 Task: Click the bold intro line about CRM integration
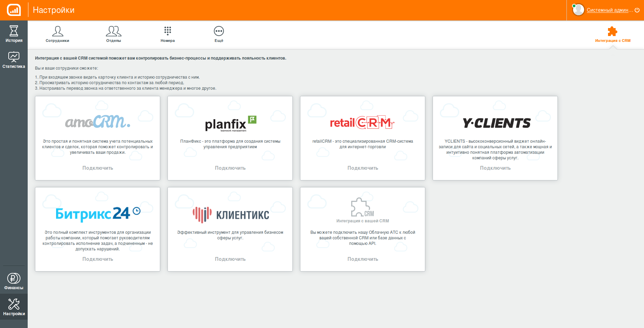point(161,58)
